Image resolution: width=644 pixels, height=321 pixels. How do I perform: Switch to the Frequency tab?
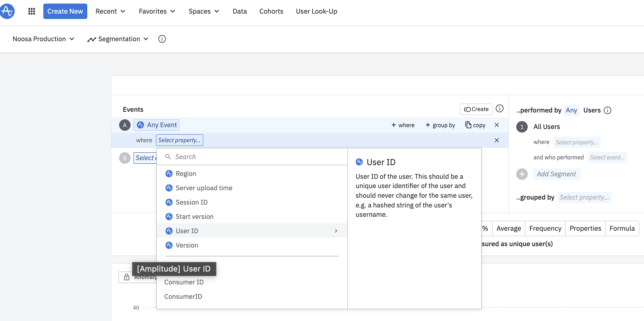(545, 229)
